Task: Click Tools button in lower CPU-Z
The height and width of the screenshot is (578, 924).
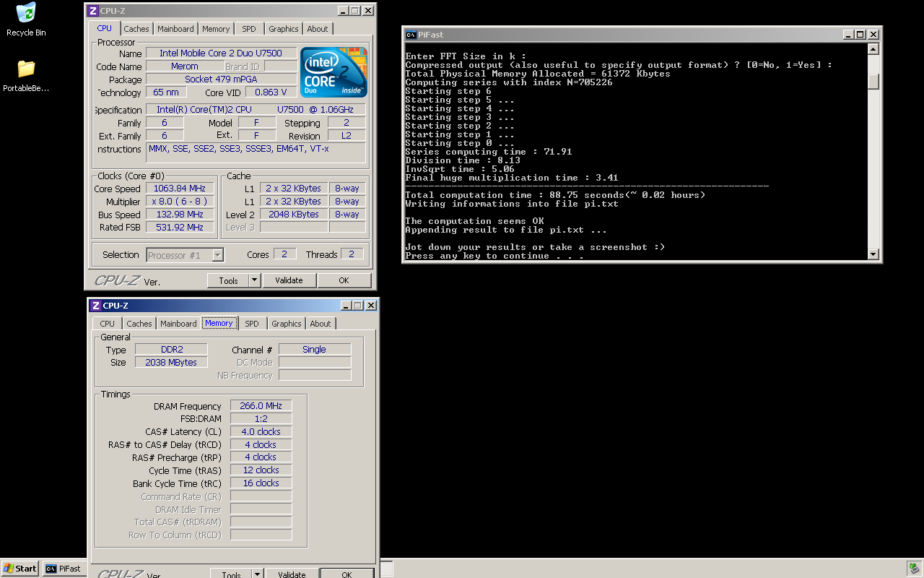Action: 231,574
